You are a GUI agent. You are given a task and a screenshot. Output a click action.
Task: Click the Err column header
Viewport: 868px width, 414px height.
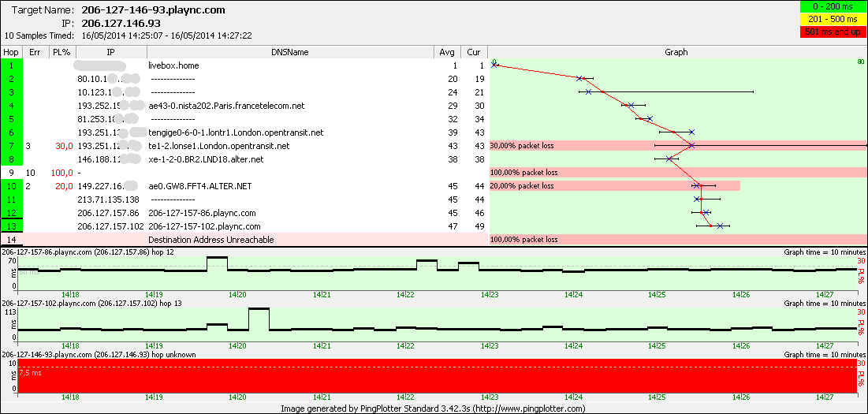pos(35,52)
